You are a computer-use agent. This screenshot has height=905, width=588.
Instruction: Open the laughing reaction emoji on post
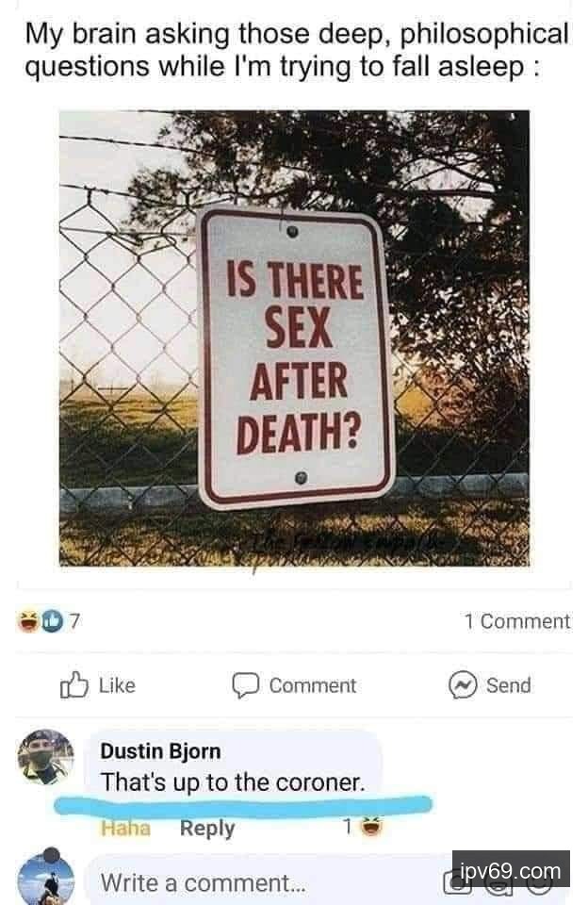pyautogui.click(x=28, y=621)
